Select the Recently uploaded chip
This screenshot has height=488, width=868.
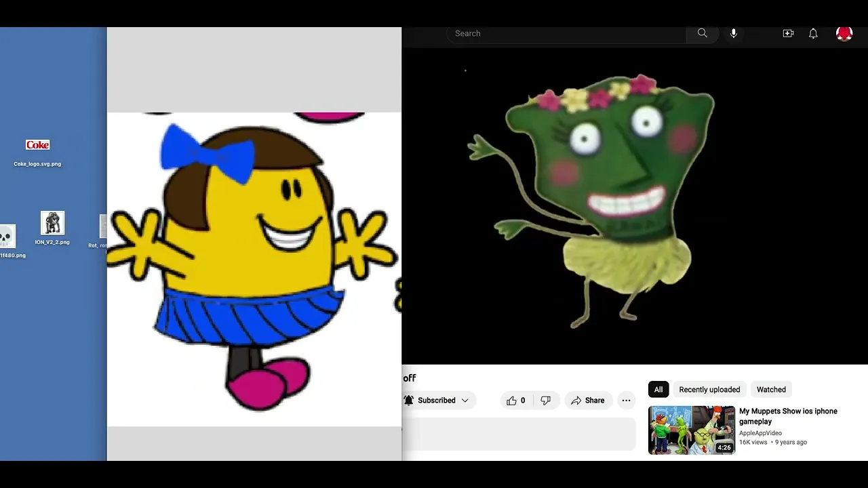[709, 390]
